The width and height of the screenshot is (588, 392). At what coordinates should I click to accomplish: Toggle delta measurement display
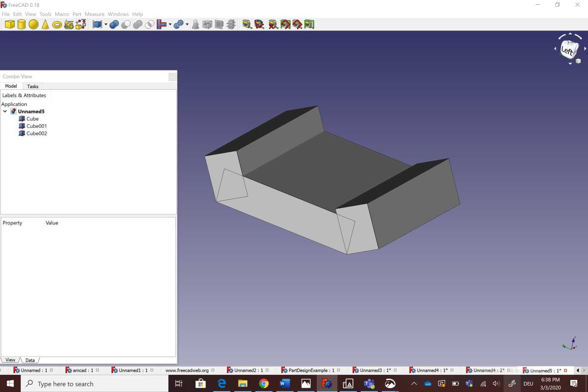(309, 24)
